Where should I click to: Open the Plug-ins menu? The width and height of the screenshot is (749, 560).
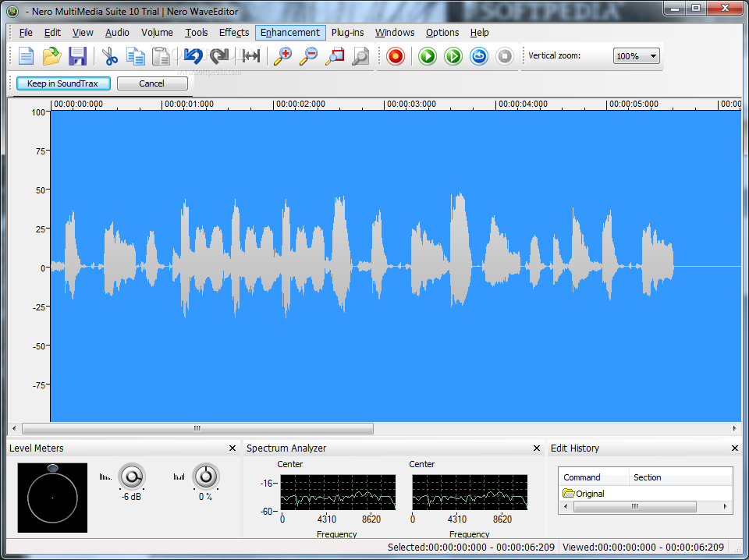(x=347, y=33)
